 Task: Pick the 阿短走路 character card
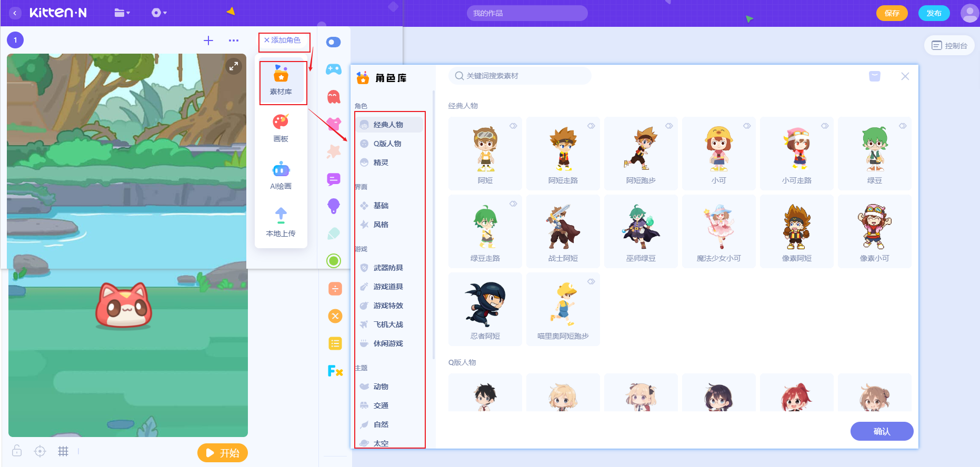click(563, 154)
